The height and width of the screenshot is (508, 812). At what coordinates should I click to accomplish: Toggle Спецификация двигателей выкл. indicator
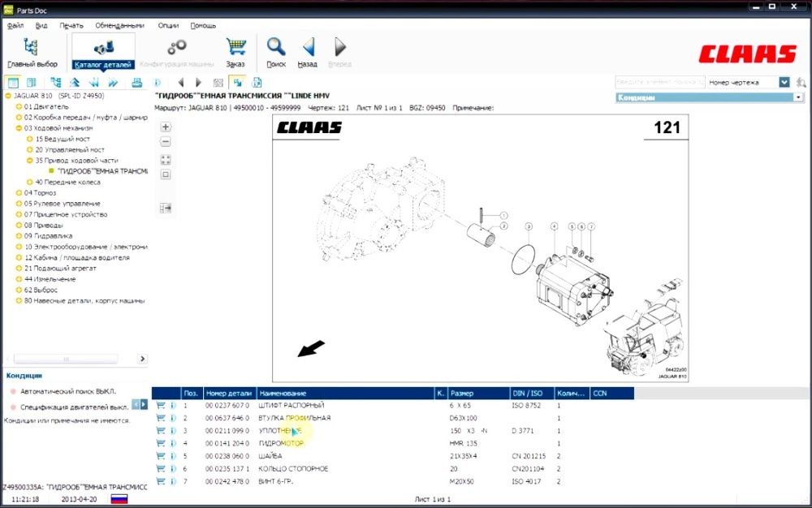(x=14, y=407)
